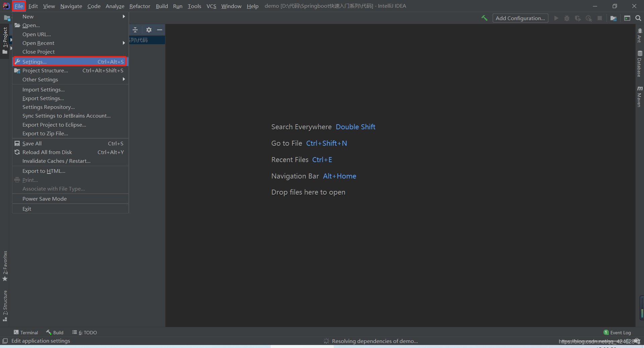Click the Add Configuration... button
Screen dimensions: 644x348
tap(520, 18)
